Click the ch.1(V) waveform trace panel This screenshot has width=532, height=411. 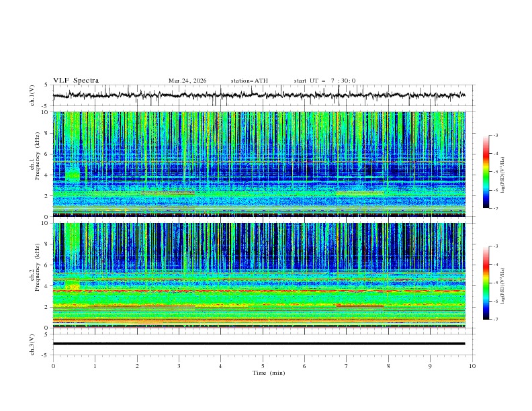pos(262,95)
